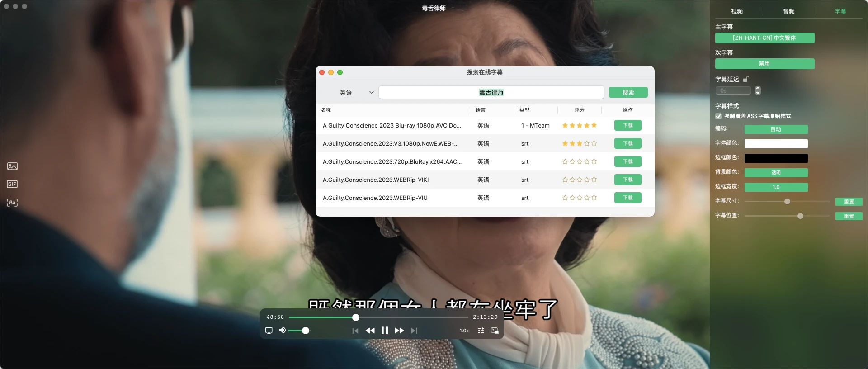Screen dimensions: 868x369
Task: Zoom the 搜索在线字幕 dialog with the green button
Action: 340,72
